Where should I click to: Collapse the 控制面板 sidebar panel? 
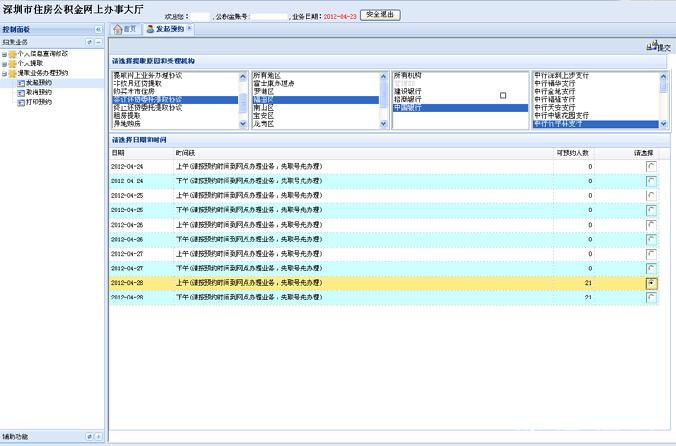98,30
